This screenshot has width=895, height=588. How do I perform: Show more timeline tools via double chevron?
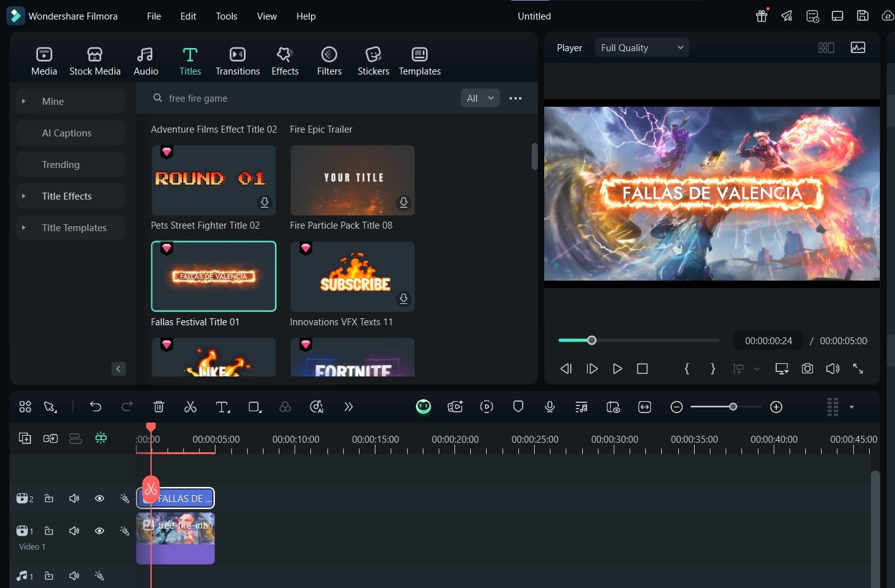[x=348, y=407]
